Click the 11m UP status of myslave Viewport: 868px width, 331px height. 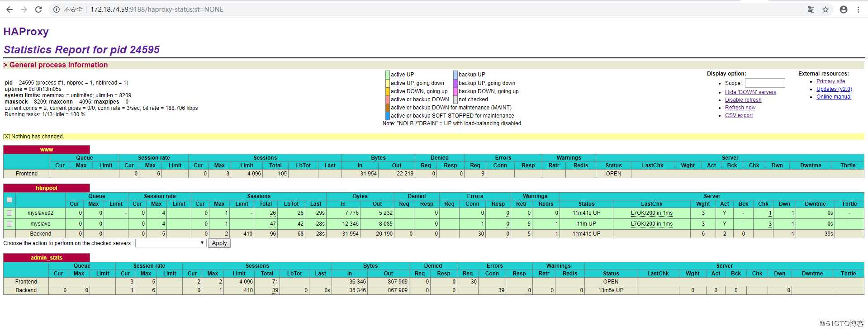[586, 224]
